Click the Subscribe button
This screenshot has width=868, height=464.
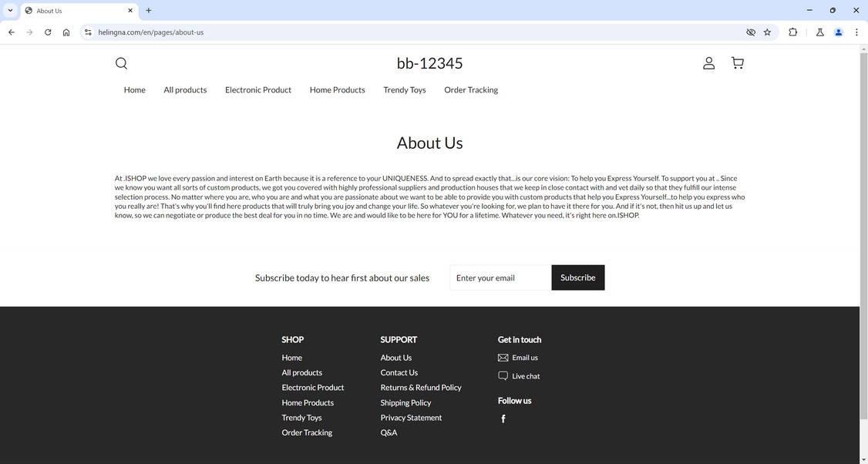[x=578, y=277]
